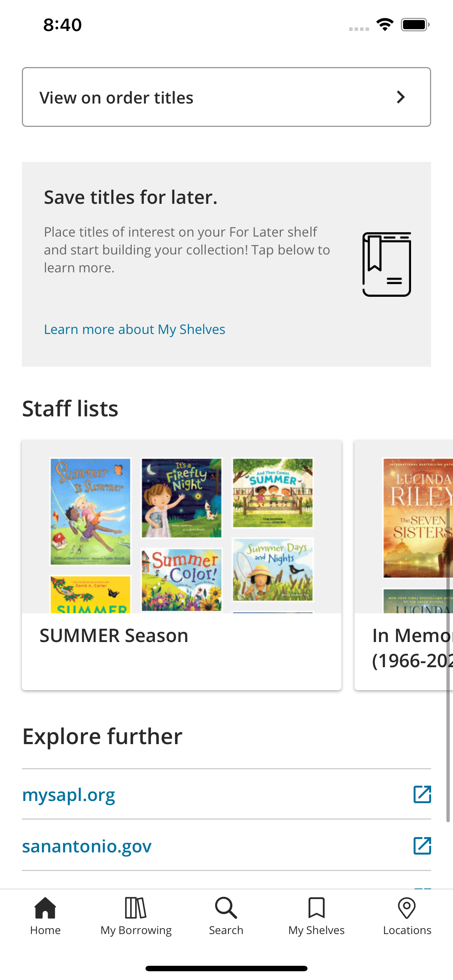Open My Shelves bookmark icon

point(316,908)
